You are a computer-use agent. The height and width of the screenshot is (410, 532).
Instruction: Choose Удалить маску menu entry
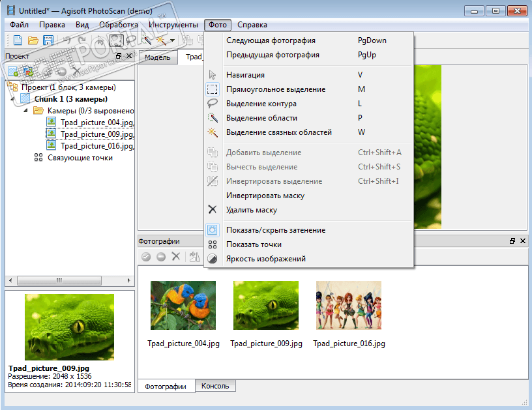[x=309, y=210]
